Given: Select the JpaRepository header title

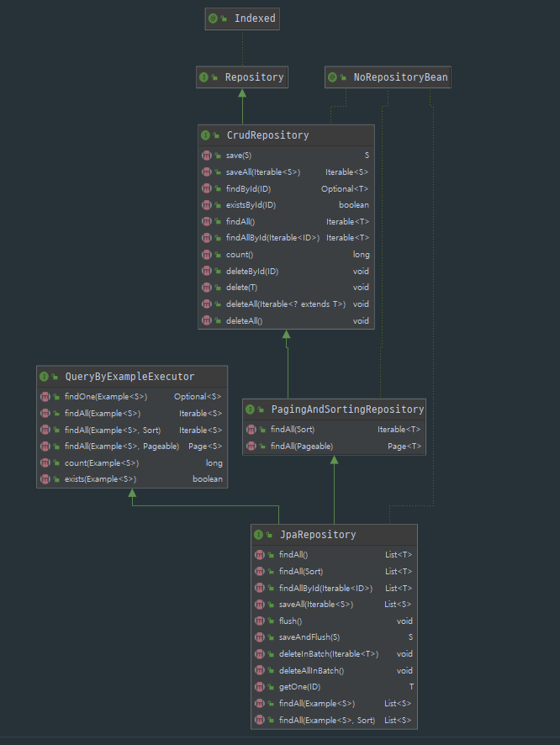Looking at the screenshot, I should pos(318,535).
